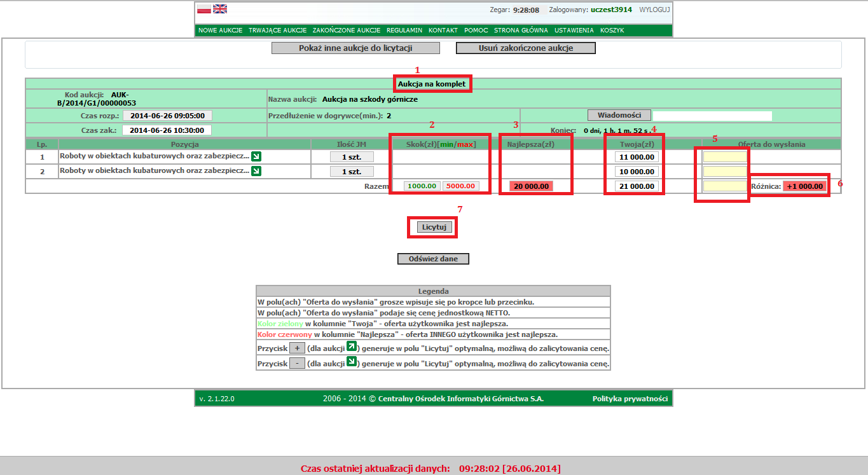This screenshot has height=475, width=868.
Task: Open the REGULAMIN menu item
Action: tap(404, 31)
